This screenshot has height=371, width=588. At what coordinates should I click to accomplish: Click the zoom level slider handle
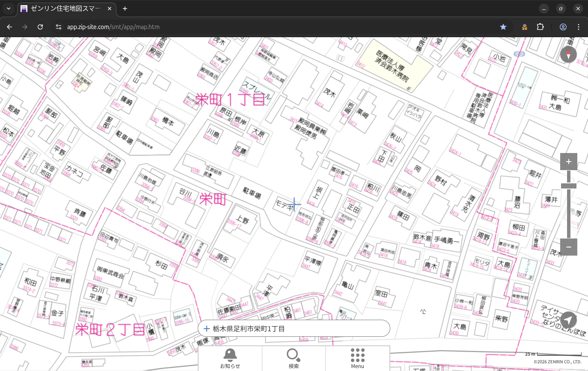pyautogui.click(x=568, y=186)
